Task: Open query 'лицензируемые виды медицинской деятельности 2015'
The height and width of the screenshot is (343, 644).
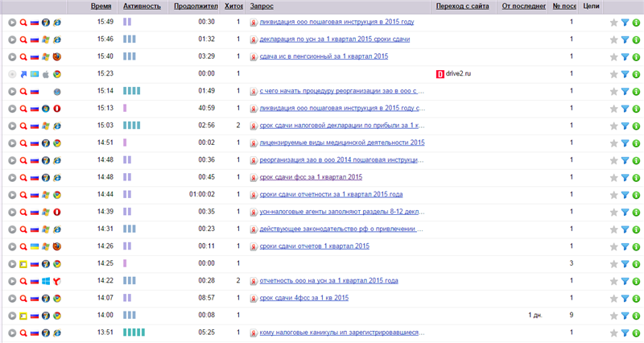Action: pos(342,143)
